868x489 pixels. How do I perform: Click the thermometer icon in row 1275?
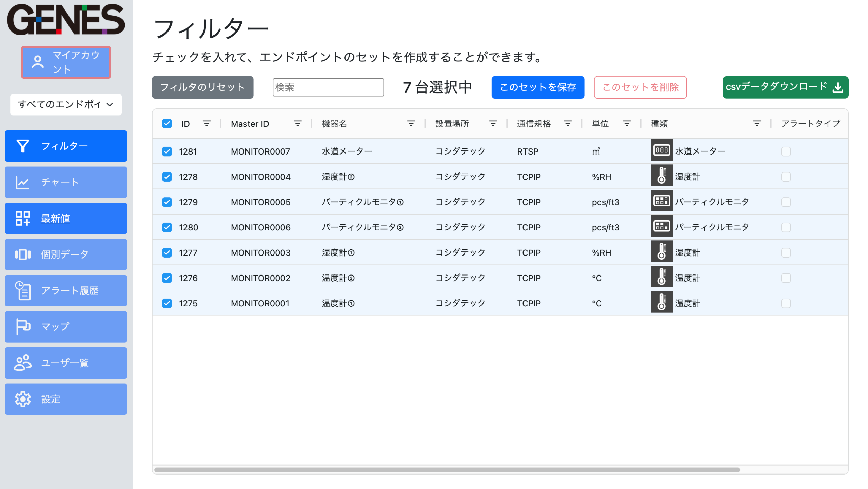[661, 303]
